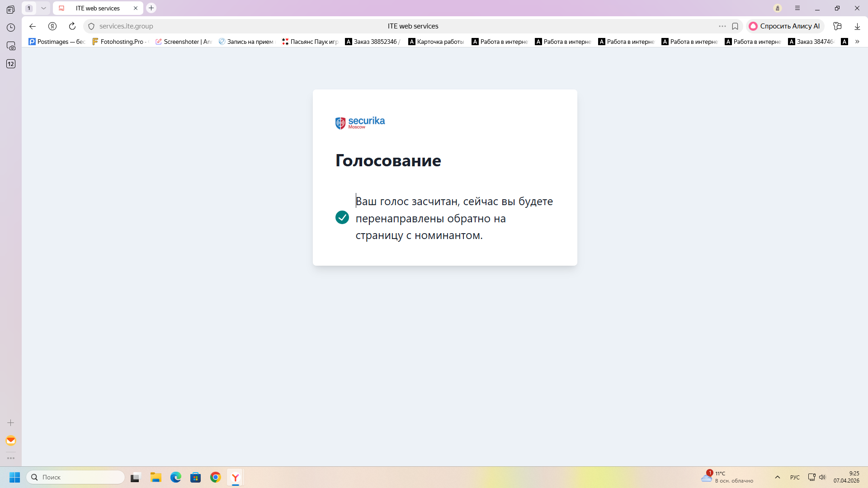Viewport: 868px width, 488px height.
Task: Expand tab list dropdown arrow
Action: [x=43, y=8]
